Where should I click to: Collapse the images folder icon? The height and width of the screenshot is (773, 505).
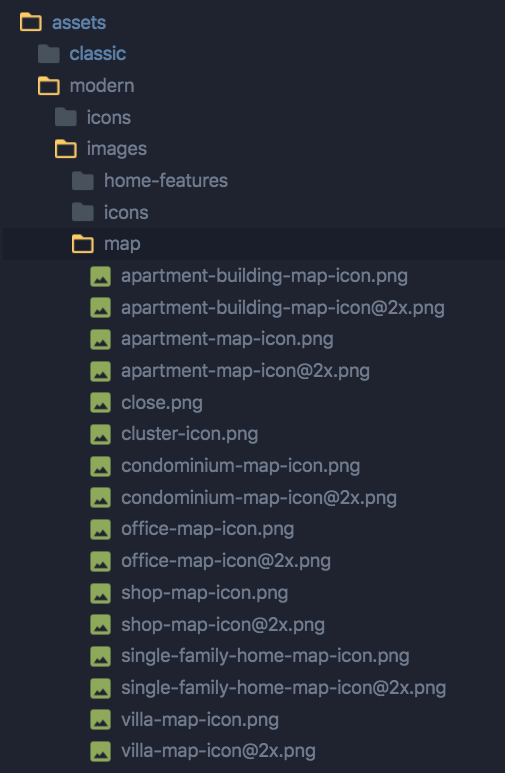(x=66, y=149)
